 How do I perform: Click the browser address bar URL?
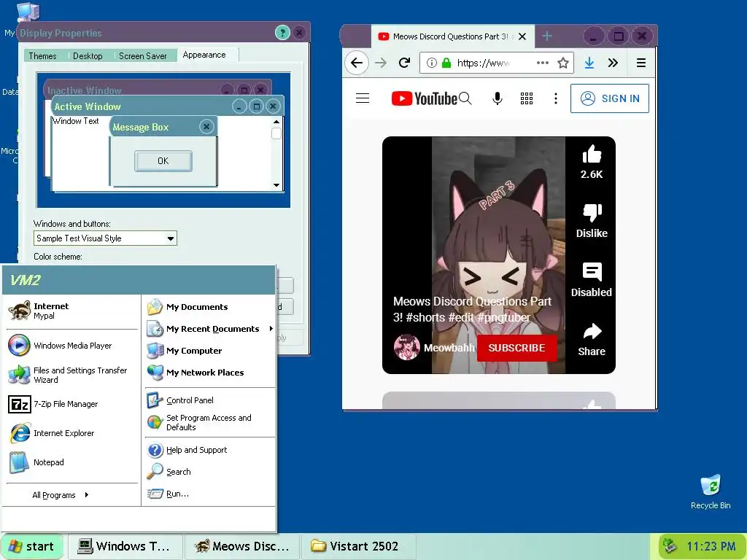(x=483, y=63)
